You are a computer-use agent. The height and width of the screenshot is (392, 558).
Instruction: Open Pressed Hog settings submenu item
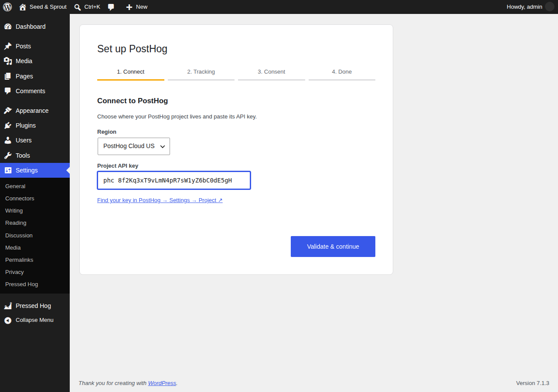(x=22, y=284)
